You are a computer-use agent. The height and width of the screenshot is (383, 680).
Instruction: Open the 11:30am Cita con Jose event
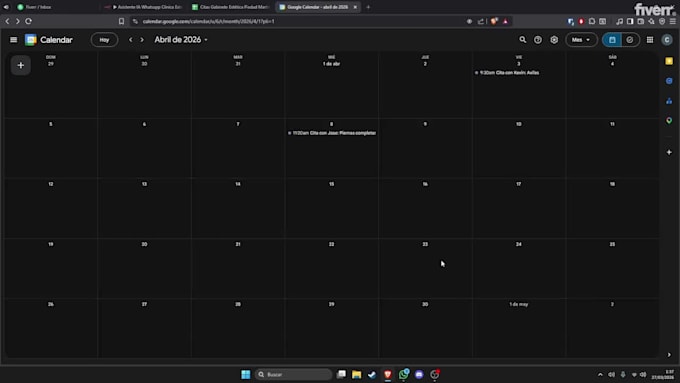click(332, 133)
